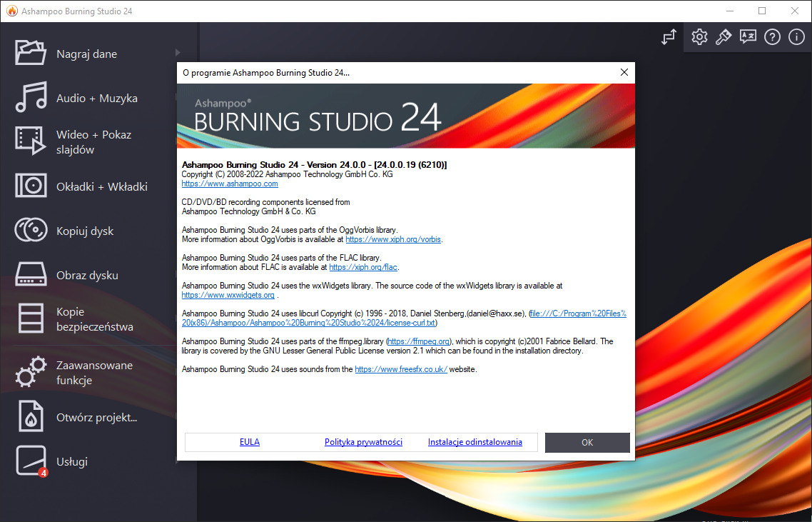Click the 'CD/DVD/BD recording components' text
The image size is (812, 522).
[x=265, y=202]
